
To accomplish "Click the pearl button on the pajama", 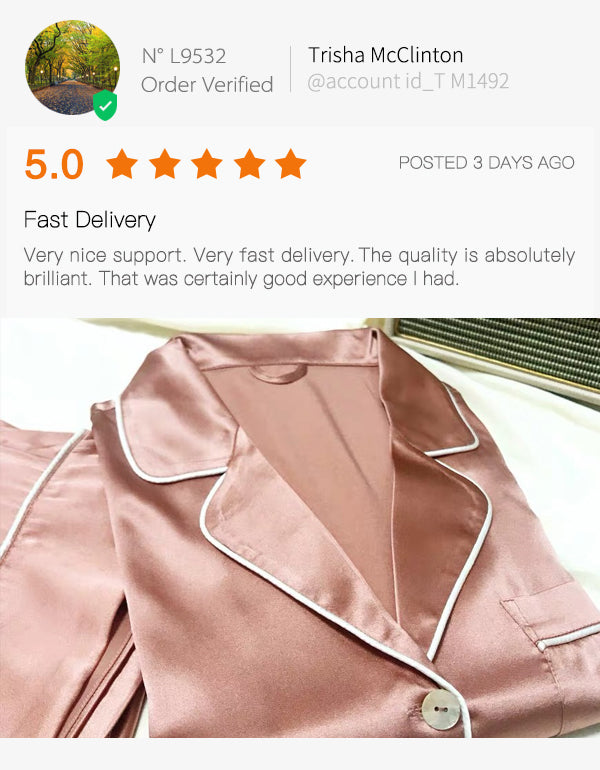I will coord(440,710).
